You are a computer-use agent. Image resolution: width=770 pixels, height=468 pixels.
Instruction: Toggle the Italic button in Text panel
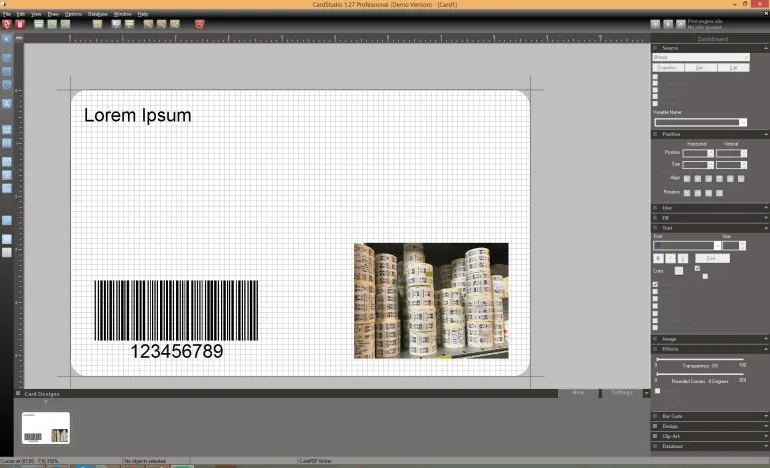pyautogui.click(x=670, y=258)
